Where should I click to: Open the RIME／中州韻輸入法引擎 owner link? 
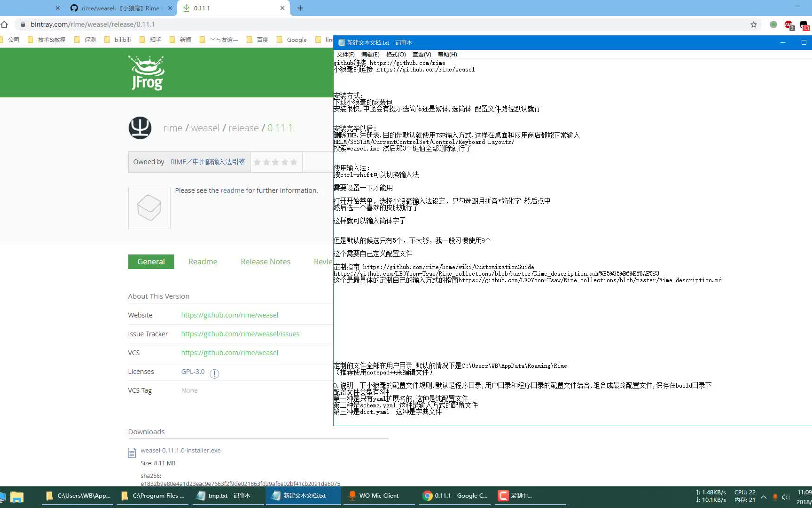[208, 162]
